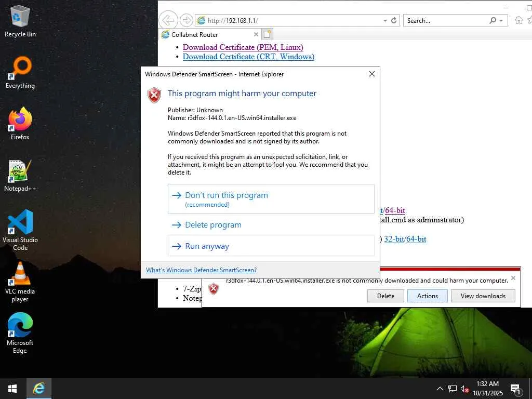Select Collabnet Router tab
This screenshot has width=532, height=399.
[x=210, y=34]
